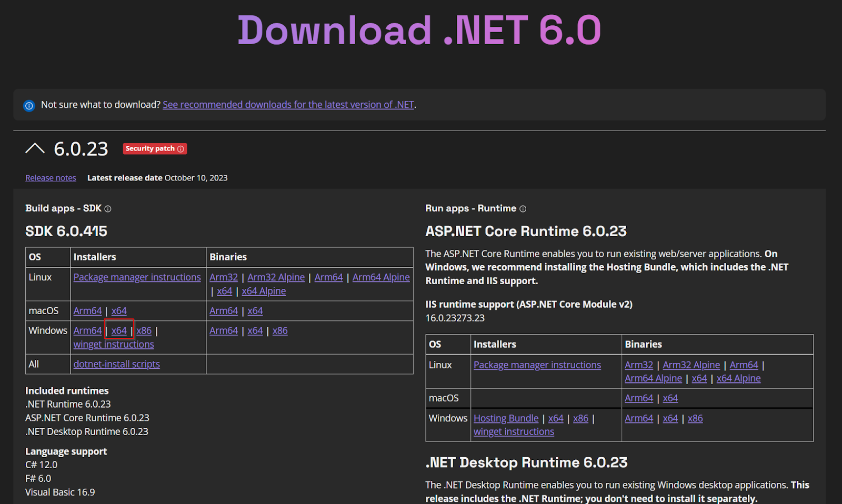
Task: Click the info icon next to Run apps - Runtime
Action: pos(523,209)
